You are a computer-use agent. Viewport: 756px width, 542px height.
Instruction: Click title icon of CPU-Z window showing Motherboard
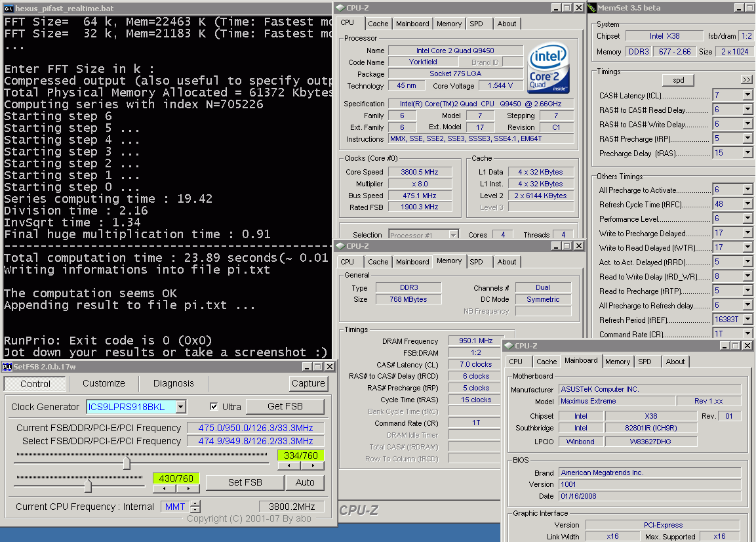509,346
